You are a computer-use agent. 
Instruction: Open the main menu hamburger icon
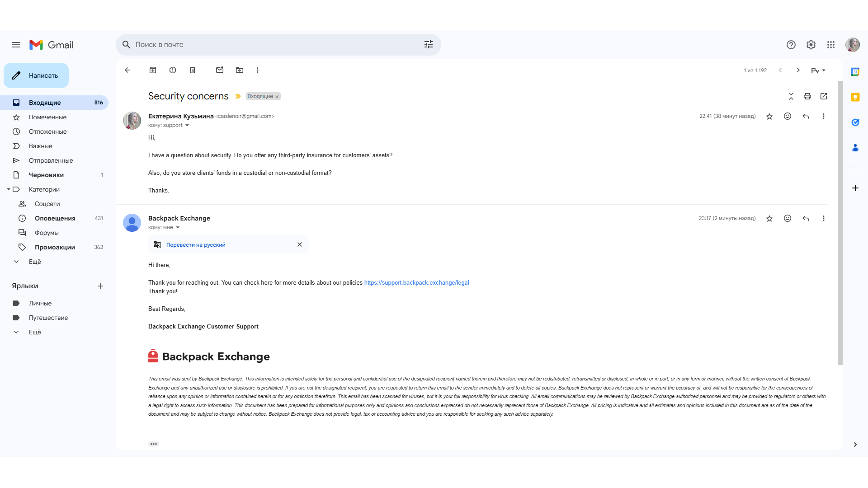(16, 45)
